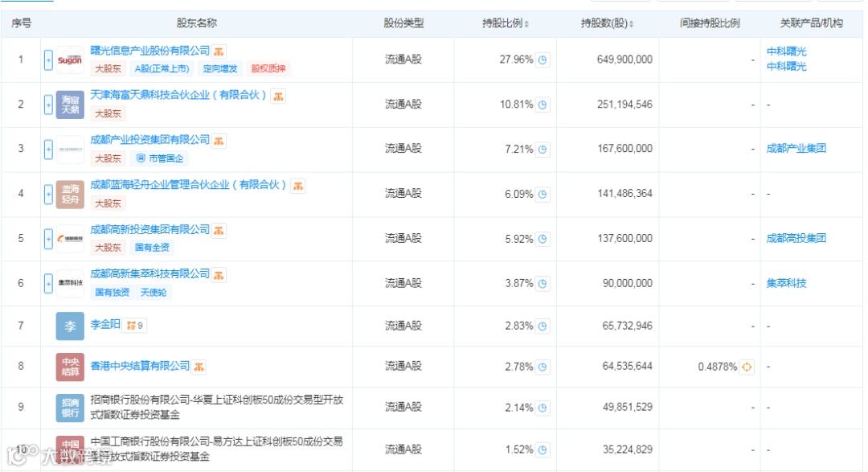Click the 天使轮 tag
The width and height of the screenshot is (868, 472).
click(x=154, y=293)
